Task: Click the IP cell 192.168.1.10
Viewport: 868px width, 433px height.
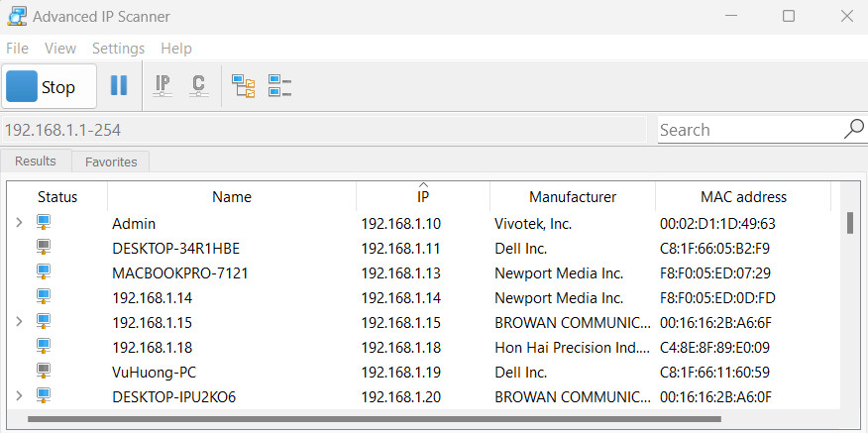Action: tap(400, 224)
